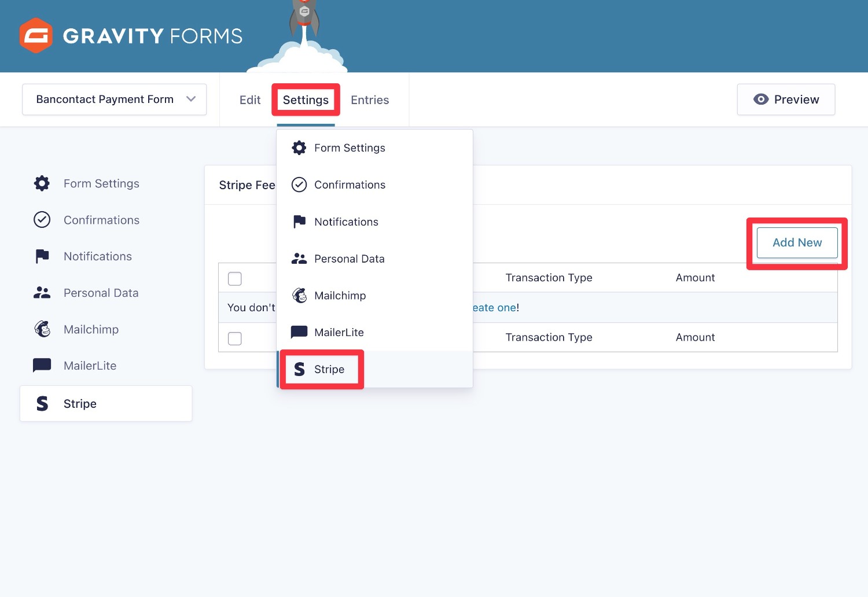Click the flag icon in dropdown menu
The image size is (868, 597).
point(299,222)
